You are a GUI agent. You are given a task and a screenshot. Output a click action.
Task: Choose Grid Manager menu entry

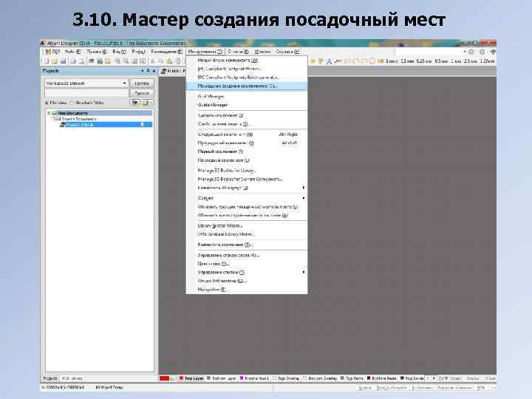tap(247, 96)
